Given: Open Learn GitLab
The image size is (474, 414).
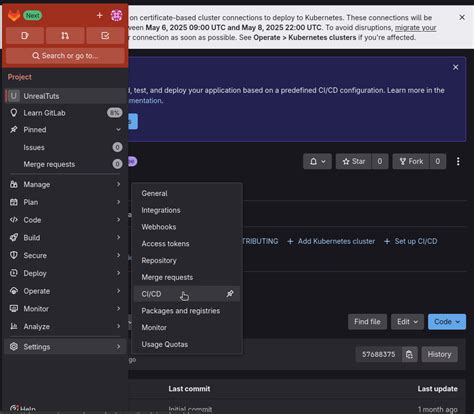Looking at the screenshot, I should pos(66,113).
